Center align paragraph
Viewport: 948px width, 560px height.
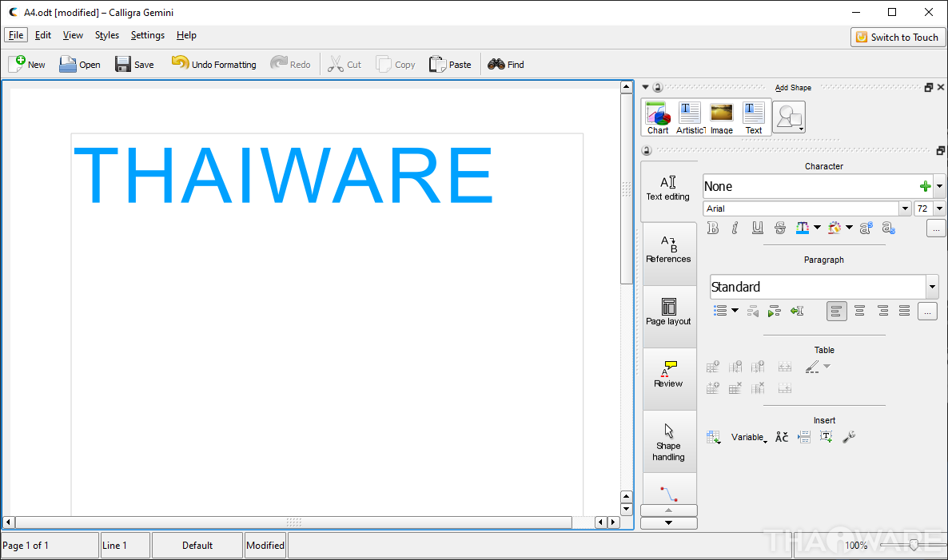point(859,311)
